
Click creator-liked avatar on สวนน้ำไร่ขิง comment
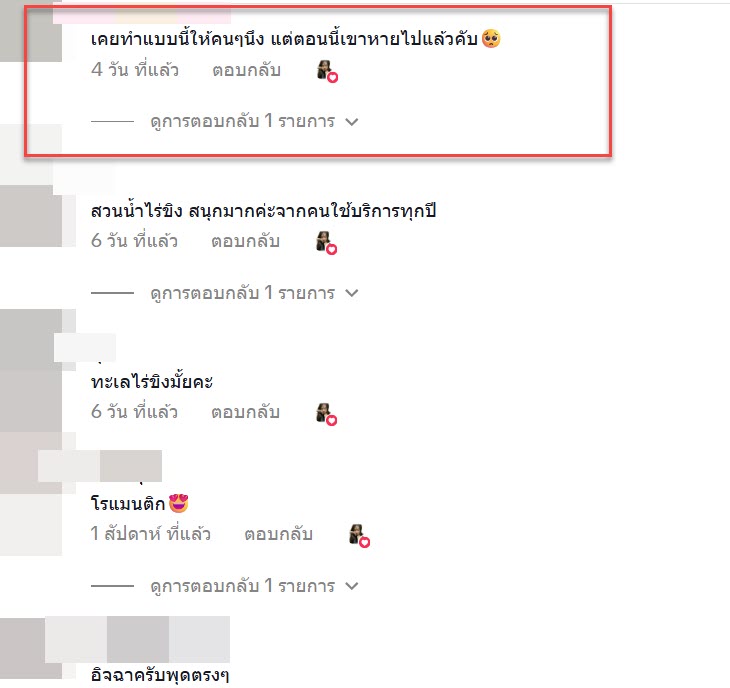[x=327, y=243]
